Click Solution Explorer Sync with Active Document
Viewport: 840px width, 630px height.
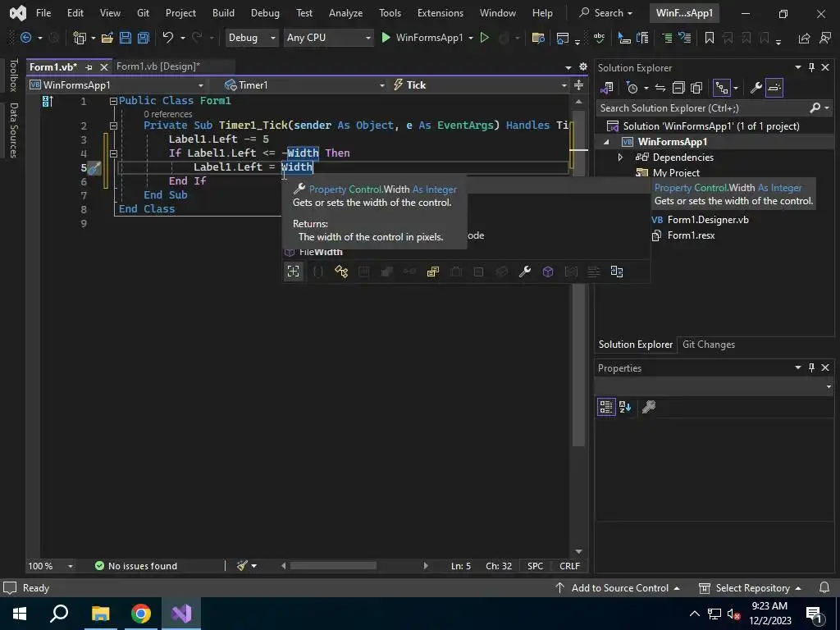coord(660,88)
